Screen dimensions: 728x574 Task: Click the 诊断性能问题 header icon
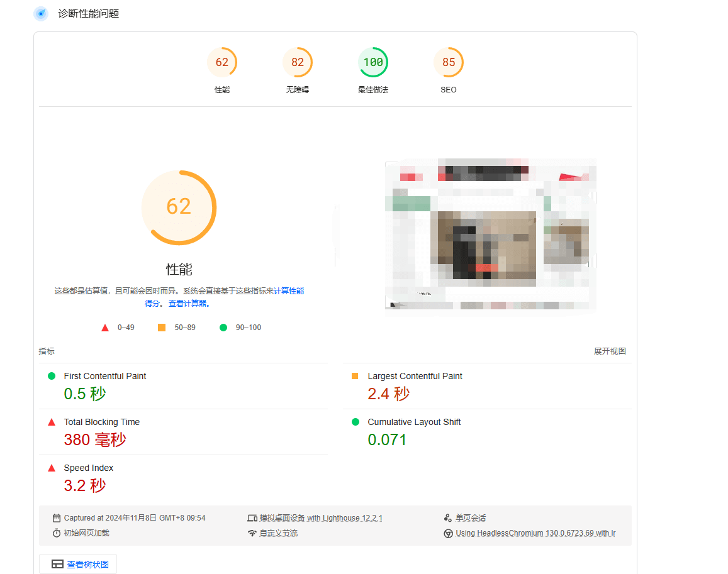coord(41,13)
